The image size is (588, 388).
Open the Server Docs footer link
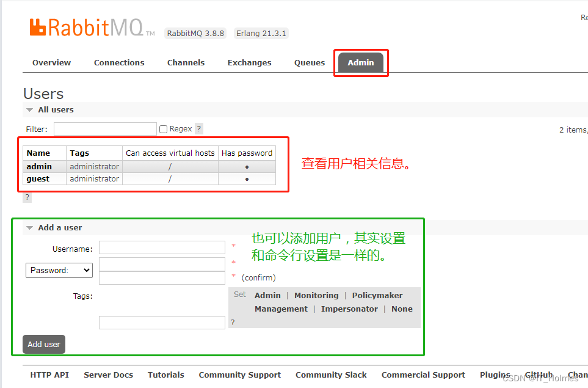tap(108, 375)
